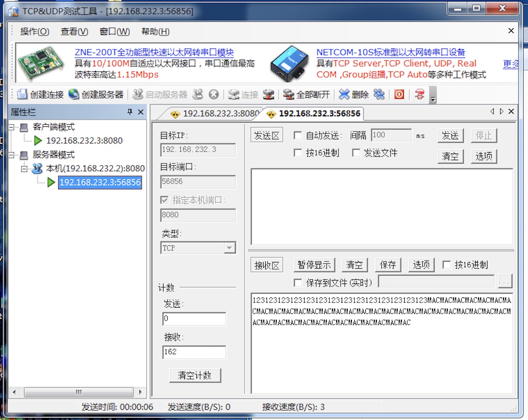
Task: Click the ZNE-200T module product image
Action: pyautogui.click(x=41, y=63)
